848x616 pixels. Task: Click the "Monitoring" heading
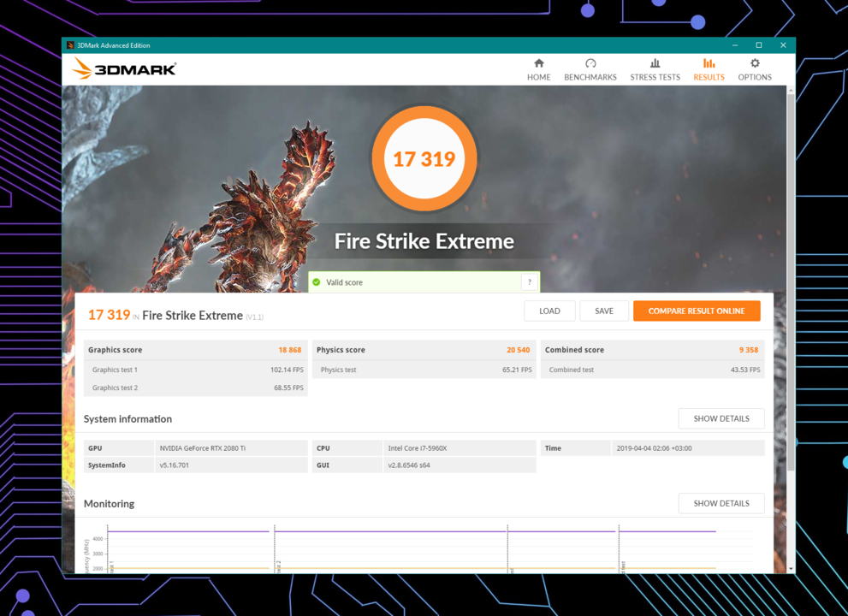tap(109, 504)
